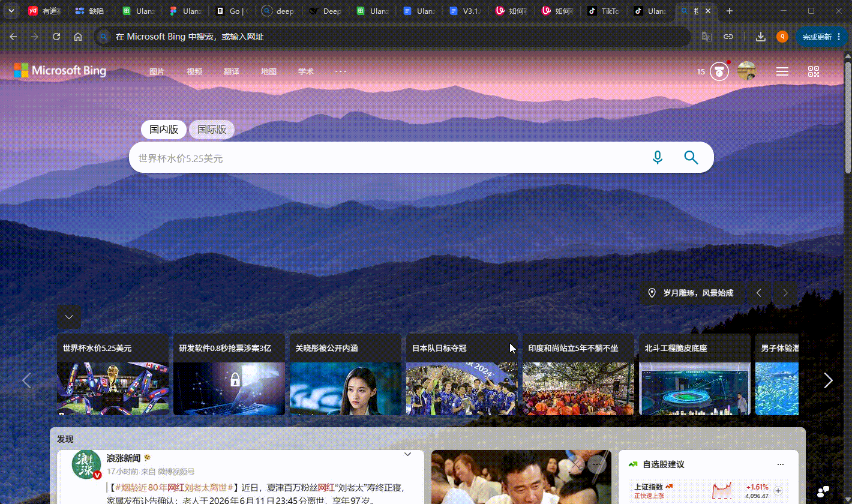Open the hamburger settings menu
The width and height of the screenshot is (852, 504).
[782, 71]
